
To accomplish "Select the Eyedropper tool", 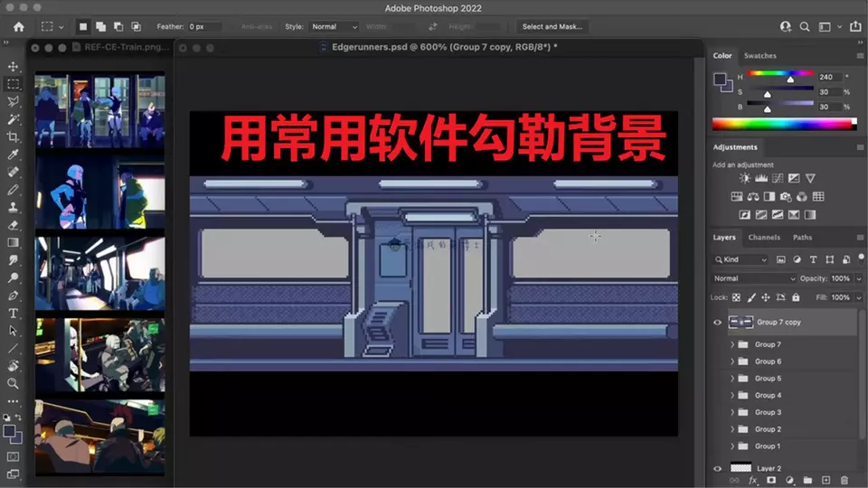I will click(13, 155).
